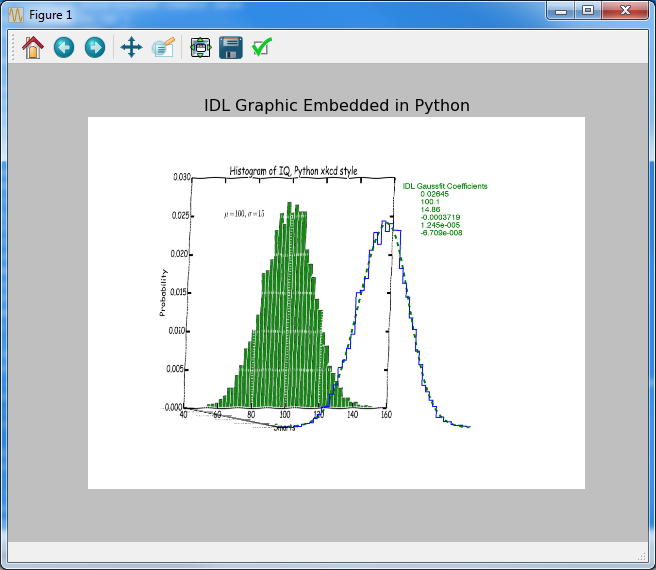The width and height of the screenshot is (656, 570).
Task: Click the blue step curve peak
Action: point(387,224)
